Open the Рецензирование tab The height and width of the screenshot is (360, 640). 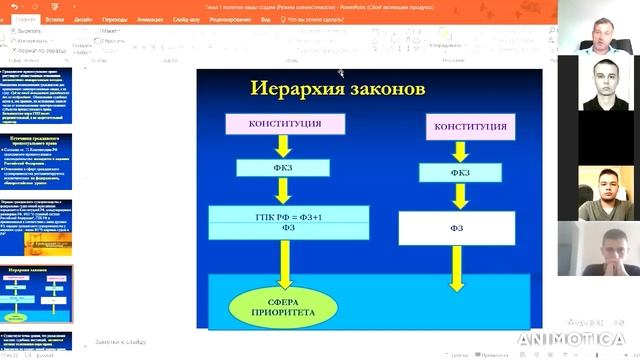[x=230, y=19]
